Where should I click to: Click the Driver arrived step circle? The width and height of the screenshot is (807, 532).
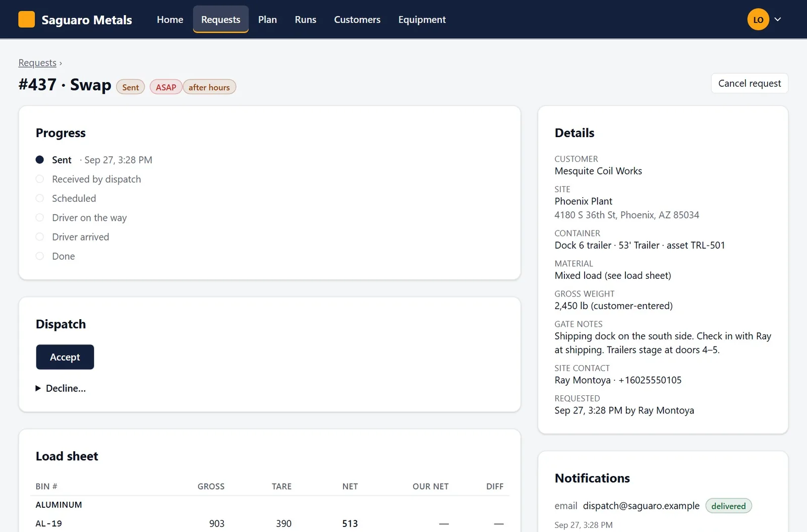click(x=40, y=237)
